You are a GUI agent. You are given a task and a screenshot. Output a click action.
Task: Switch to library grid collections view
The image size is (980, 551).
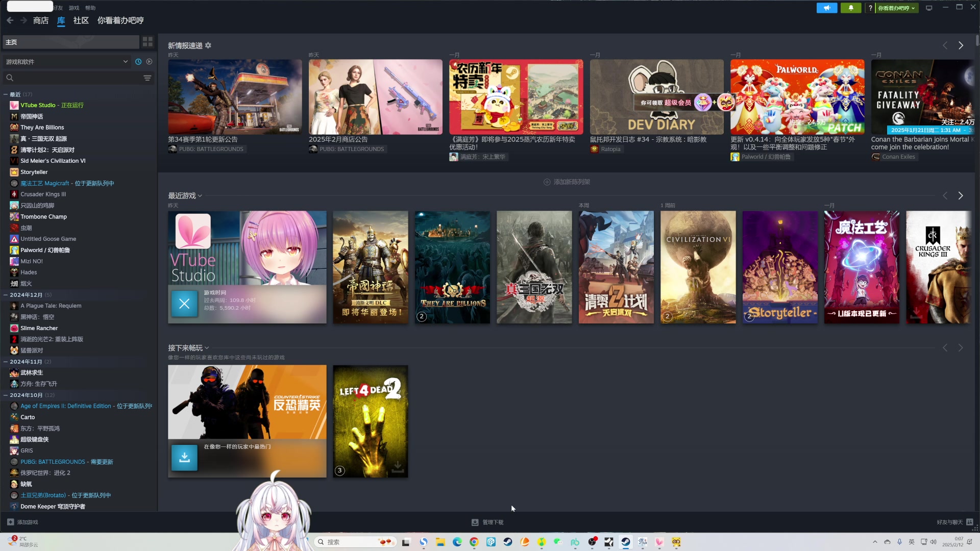coord(148,42)
